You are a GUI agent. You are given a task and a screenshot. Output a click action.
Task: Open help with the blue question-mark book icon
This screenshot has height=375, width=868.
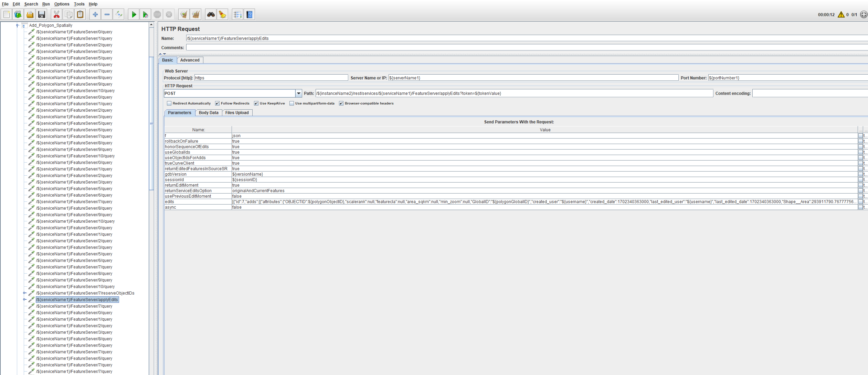click(x=250, y=14)
